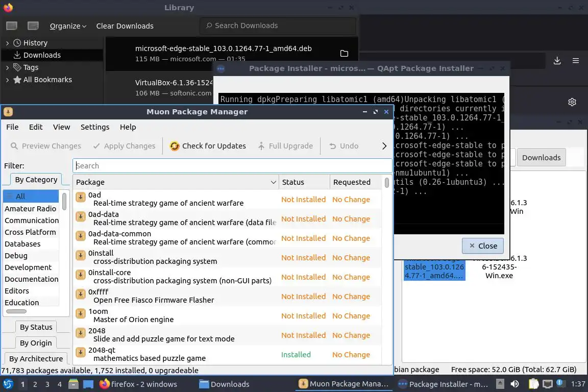Image resolution: width=588 pixels, height=392 pixels.
Task: Open the folder icon for microsoft-edge download
Action: 344,54
